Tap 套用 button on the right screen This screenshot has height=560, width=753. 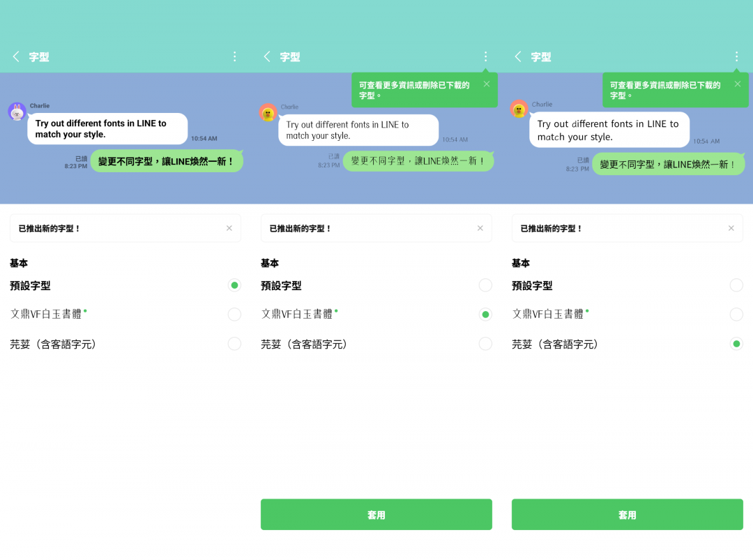[x=627, y=515]
